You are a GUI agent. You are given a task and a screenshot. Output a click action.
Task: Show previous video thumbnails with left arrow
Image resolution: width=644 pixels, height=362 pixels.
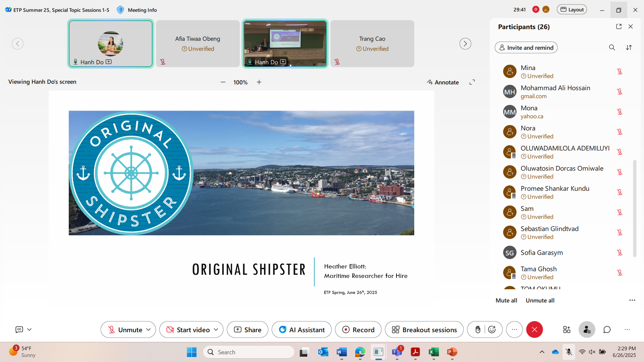17,44
